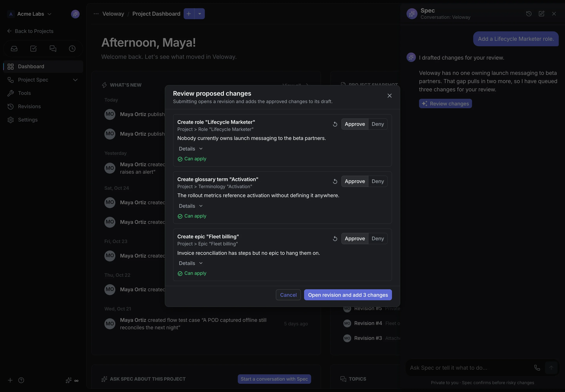
Task: Approve the Fleet billing epic change
Action: [354, 239]
